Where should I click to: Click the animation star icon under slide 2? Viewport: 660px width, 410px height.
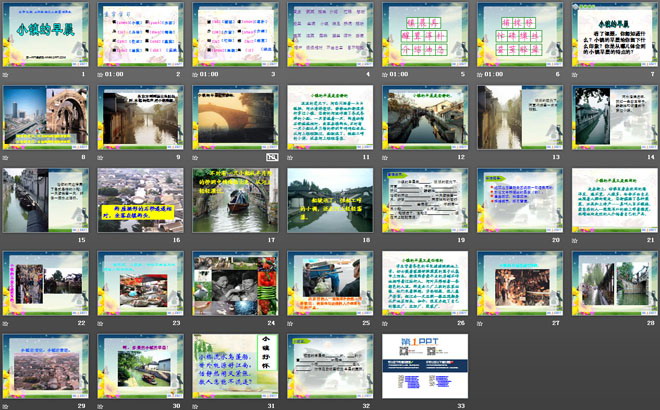tap(100, 75)
